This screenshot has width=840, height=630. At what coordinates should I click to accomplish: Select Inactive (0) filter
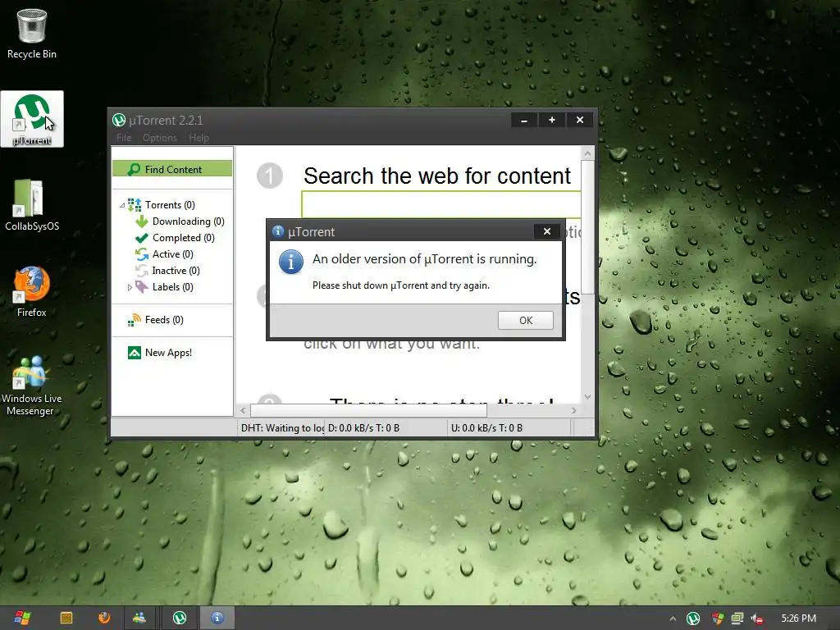click(x=176, y=271)
